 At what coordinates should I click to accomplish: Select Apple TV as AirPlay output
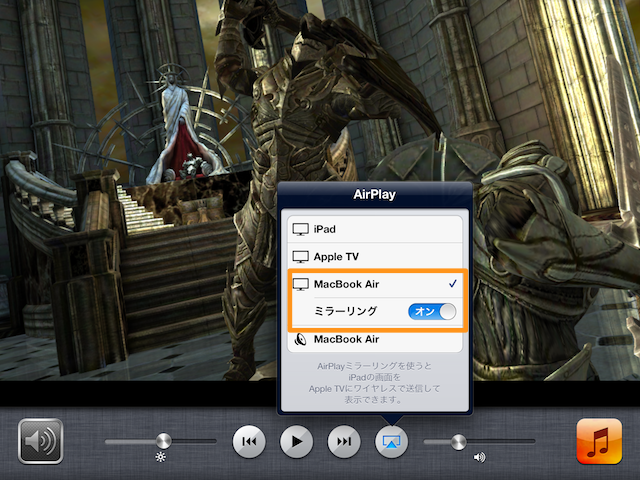(375, 257)
